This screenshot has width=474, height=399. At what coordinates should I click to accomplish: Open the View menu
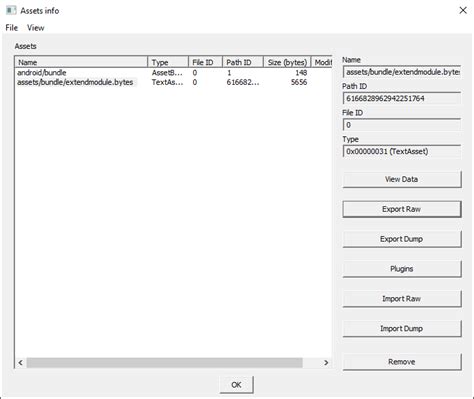tap(36, 28)
